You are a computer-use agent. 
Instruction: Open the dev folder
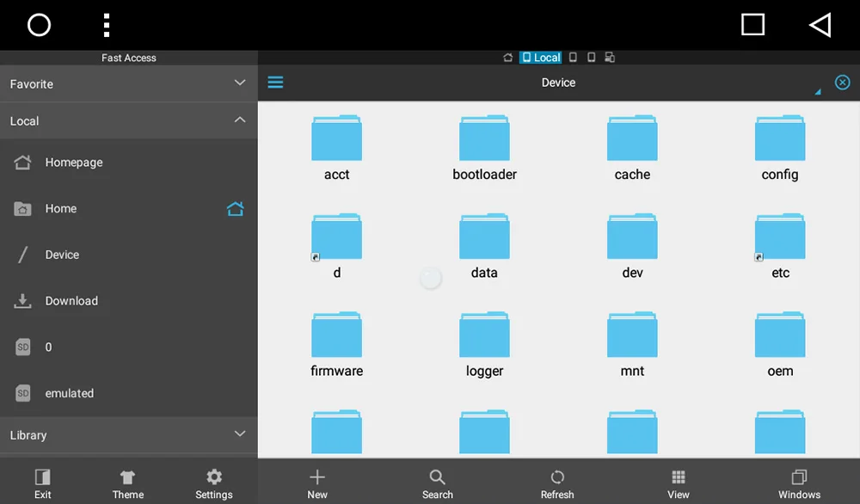click(632, 246)
